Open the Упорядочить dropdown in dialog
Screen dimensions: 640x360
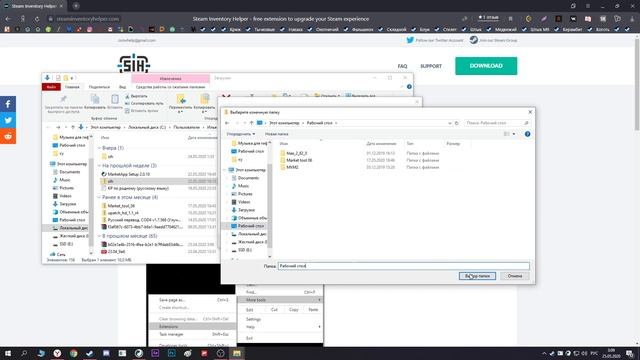241,134
